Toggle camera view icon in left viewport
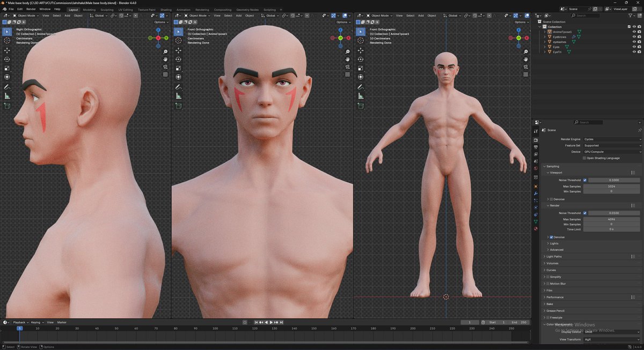644x350 pixels. 165,67
